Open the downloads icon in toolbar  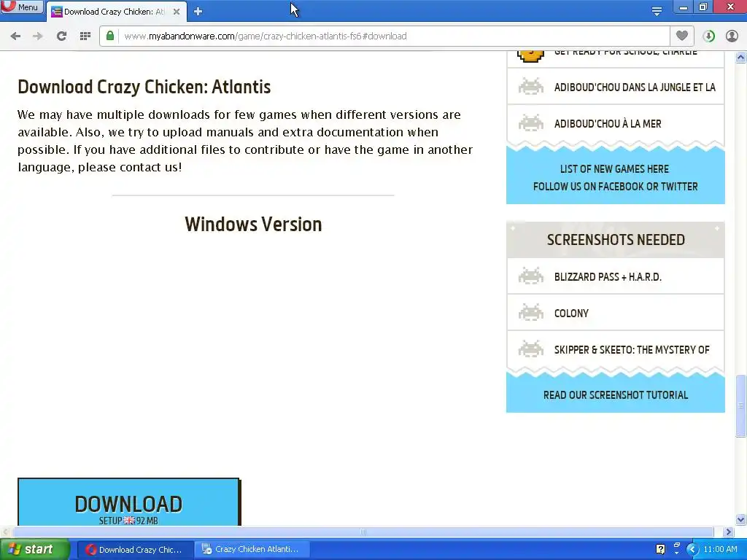(x=708, y=36)
